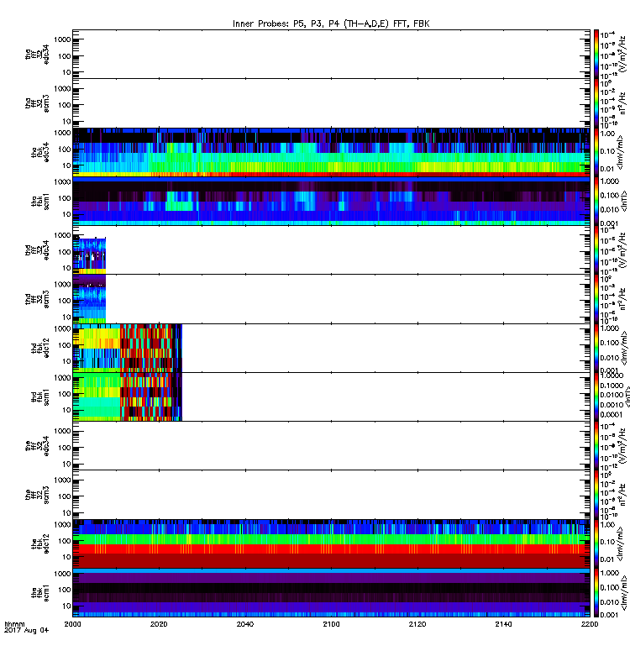The height and width of the screenshot is (672, 630).
Task: Click the color bar beside thd fbk edc12 panel
Action: (596, 348)
